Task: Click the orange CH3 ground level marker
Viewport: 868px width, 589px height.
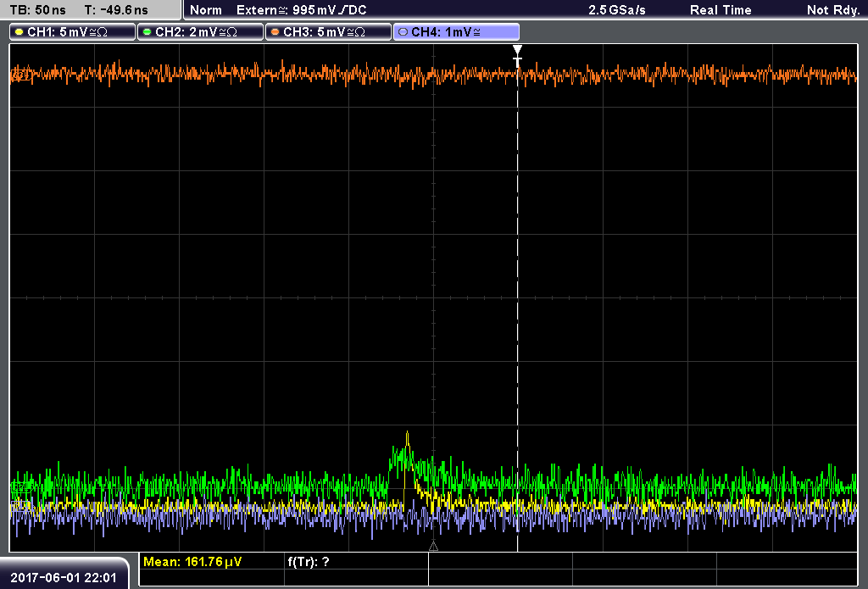Action: coord(20,75)
